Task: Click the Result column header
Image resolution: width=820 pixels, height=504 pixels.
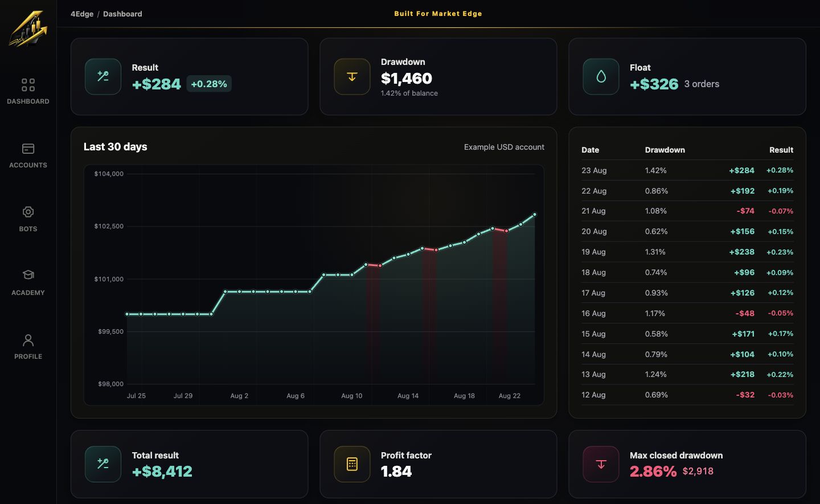Action: [781, 150]
